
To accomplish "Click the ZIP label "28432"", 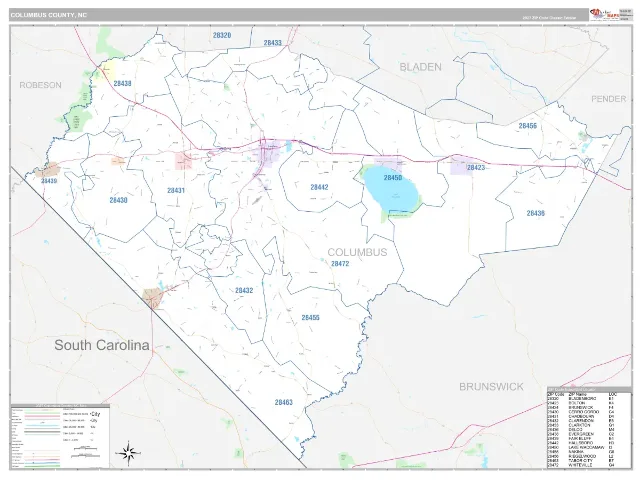I will click(244, 291).
